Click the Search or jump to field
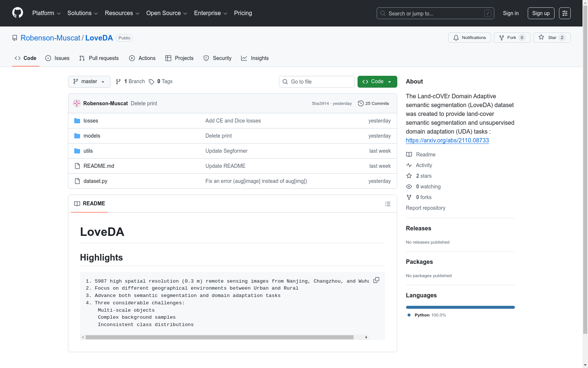This screenshot has width=588, height=368. tap(435, 13)
